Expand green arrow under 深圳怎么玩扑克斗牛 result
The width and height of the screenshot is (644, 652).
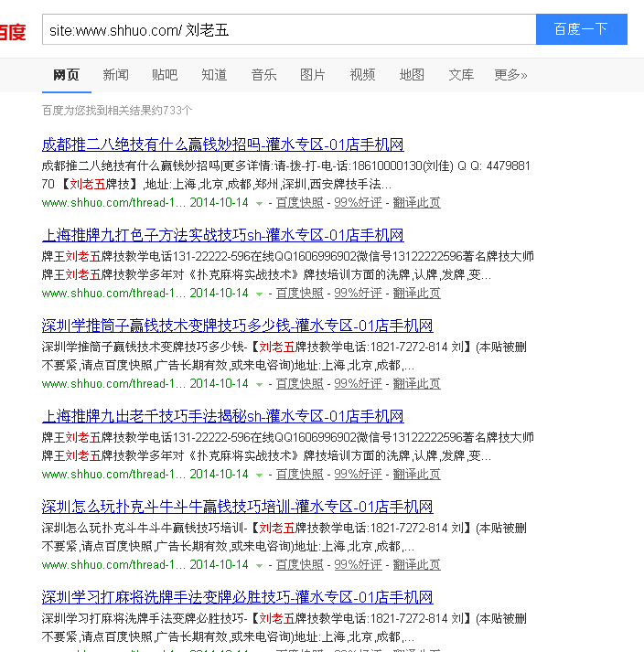click(x=259, y=565)
